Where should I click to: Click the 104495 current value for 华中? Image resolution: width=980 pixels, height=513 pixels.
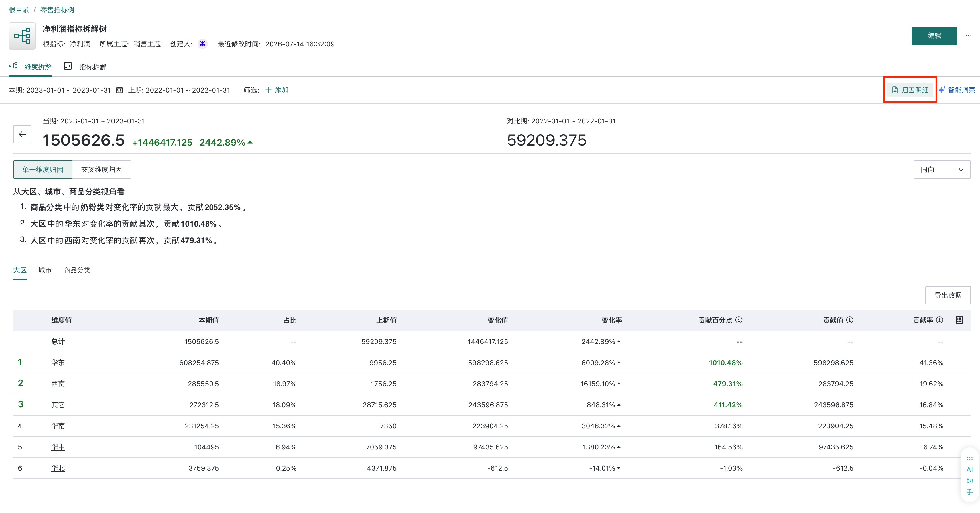click(x=207, y=447)
